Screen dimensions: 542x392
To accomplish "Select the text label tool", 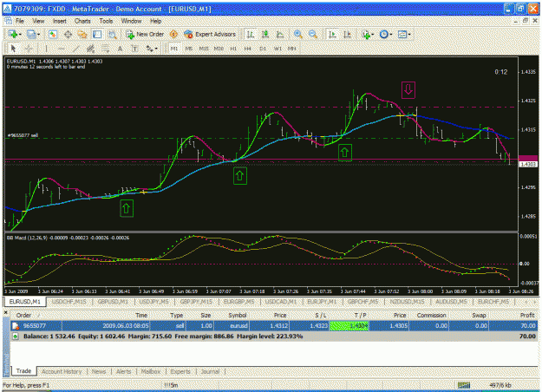I will (134, 49).
